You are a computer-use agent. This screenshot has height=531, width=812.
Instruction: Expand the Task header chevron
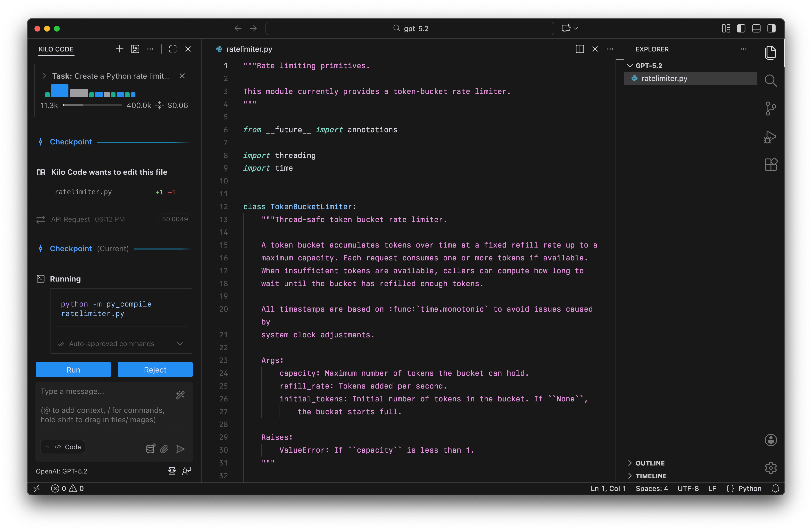(44, 76)
